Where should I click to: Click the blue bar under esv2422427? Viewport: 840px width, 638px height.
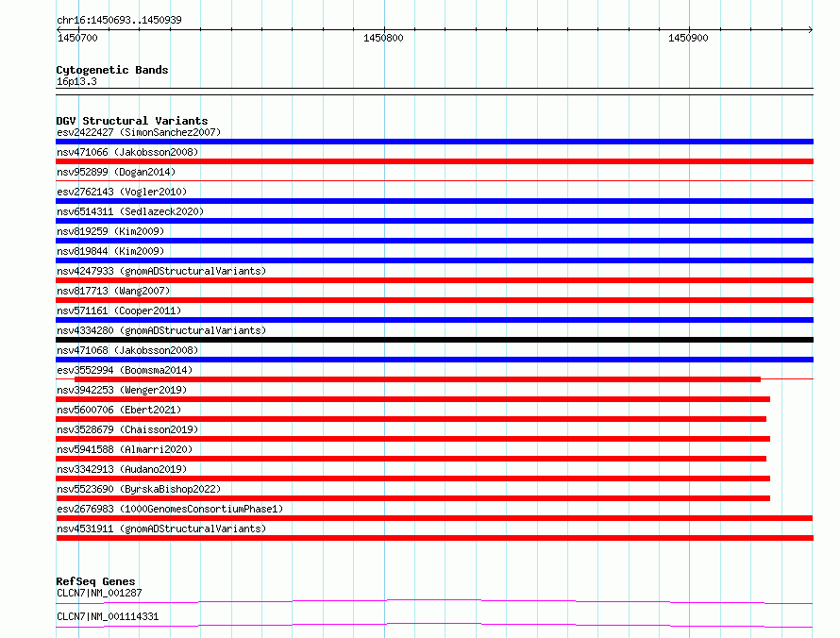[434, 142]
